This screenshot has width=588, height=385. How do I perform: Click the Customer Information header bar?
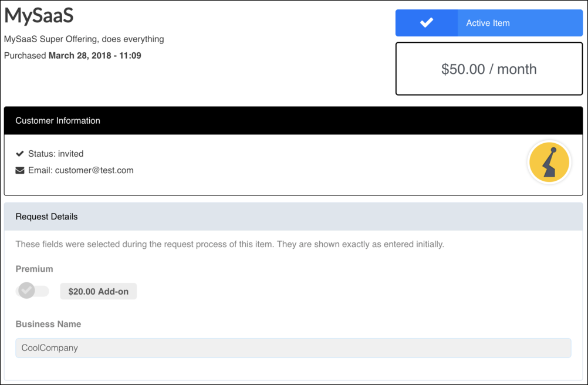[293, 121]
